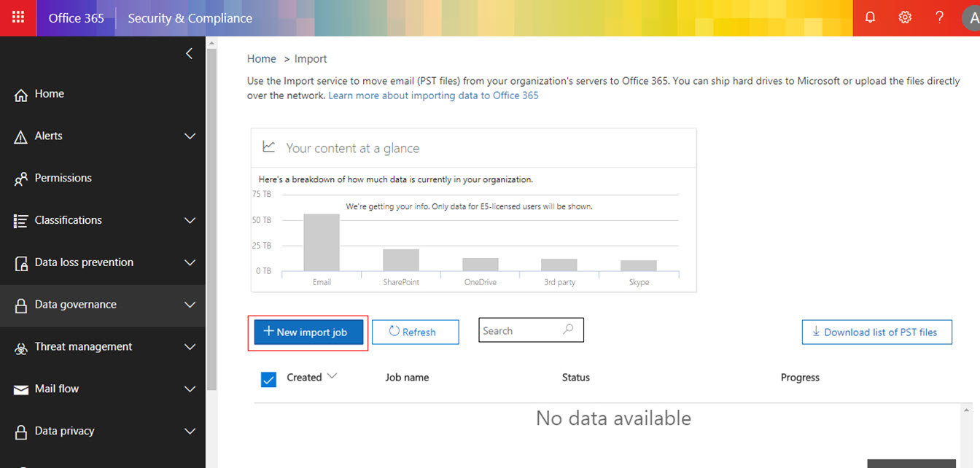Click the search magnifier icon
Viewport: 980px width, 468px height.
click(569, 329)
